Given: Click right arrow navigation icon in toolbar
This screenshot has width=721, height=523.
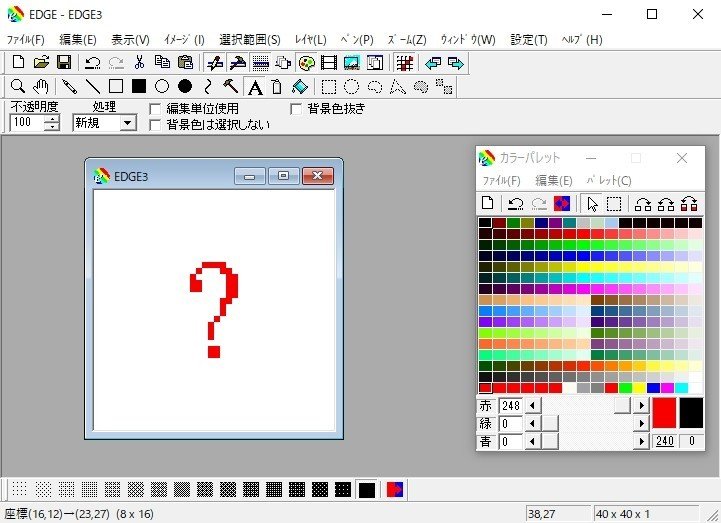Looking at the screenshot, I should 456,63.
